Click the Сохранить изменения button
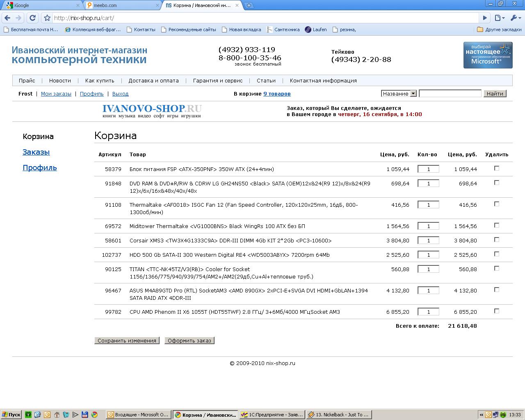The image size is (525, 420). [127, 340]
